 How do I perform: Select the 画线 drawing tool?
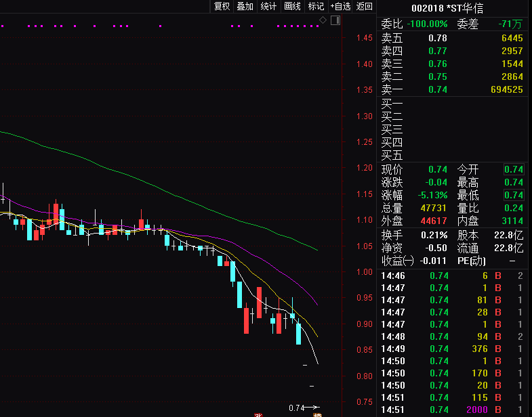(292, 6)
